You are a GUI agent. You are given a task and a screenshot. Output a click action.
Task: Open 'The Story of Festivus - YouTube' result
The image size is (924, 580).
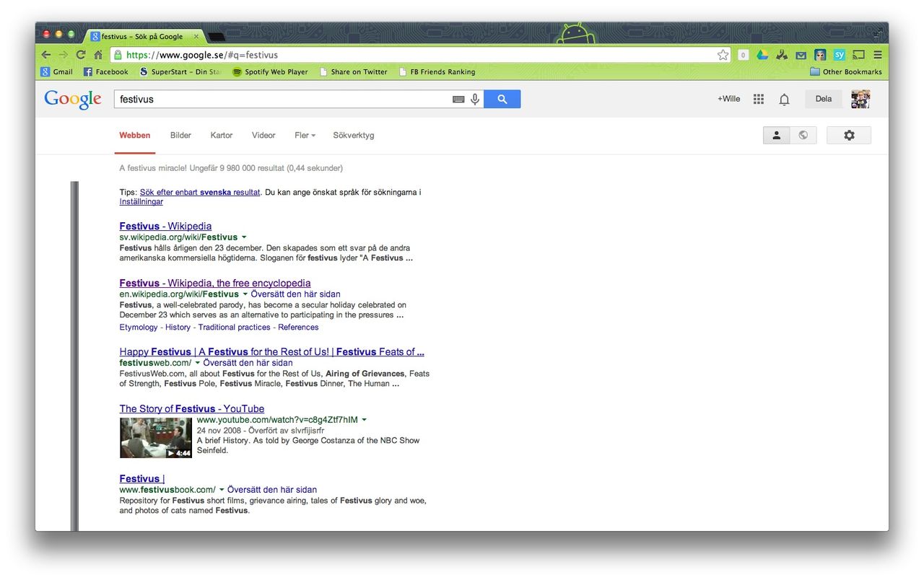click(x=192, y=409)
